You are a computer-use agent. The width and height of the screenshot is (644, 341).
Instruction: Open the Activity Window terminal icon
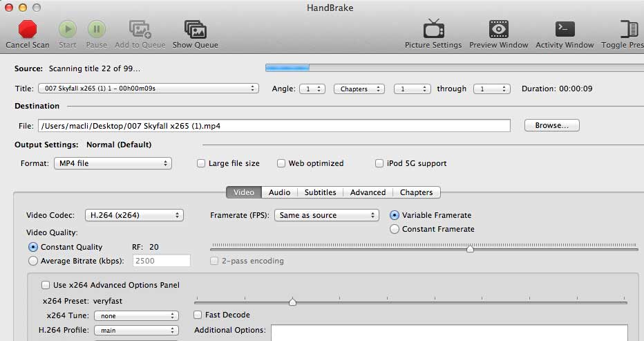[x=565, y=29]
